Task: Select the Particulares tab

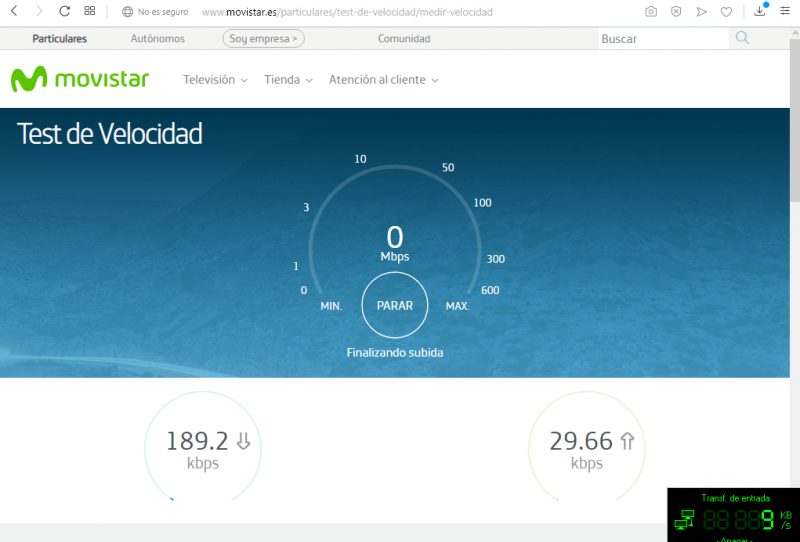Action: (60, 38)
